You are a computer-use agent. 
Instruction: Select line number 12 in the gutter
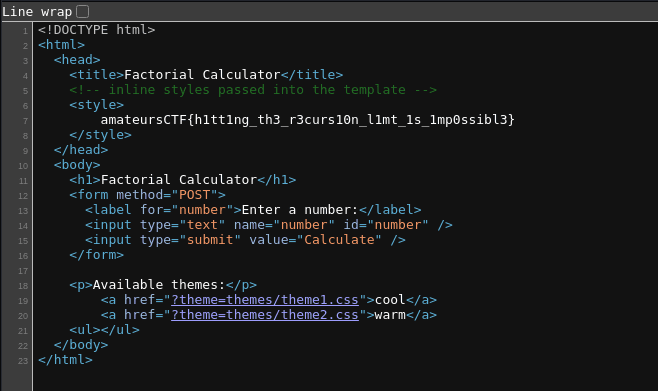click(23, 196)
